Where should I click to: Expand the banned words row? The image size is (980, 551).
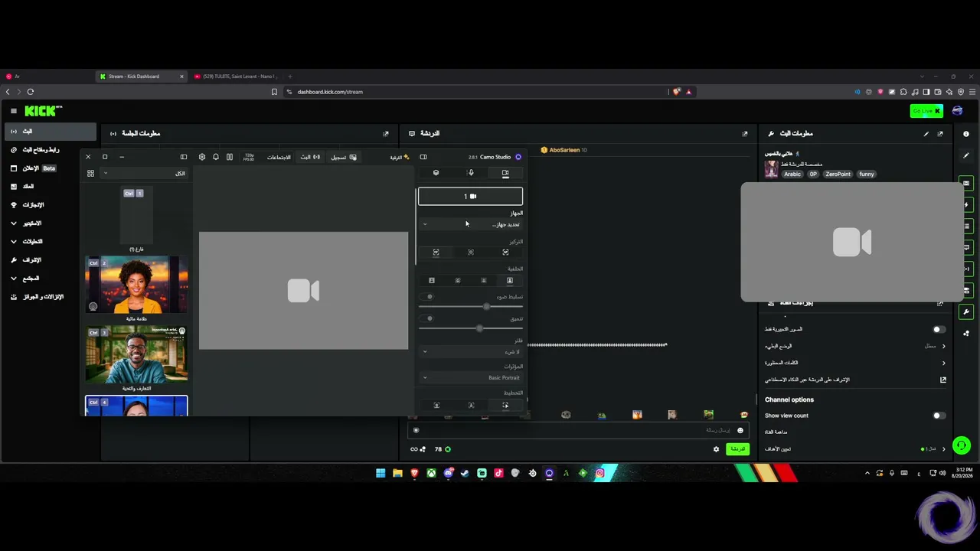coord(855,363)
